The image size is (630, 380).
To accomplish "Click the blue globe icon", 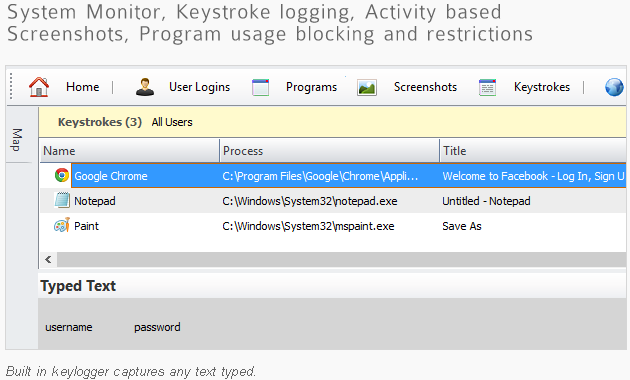I will tap(614, 87).
